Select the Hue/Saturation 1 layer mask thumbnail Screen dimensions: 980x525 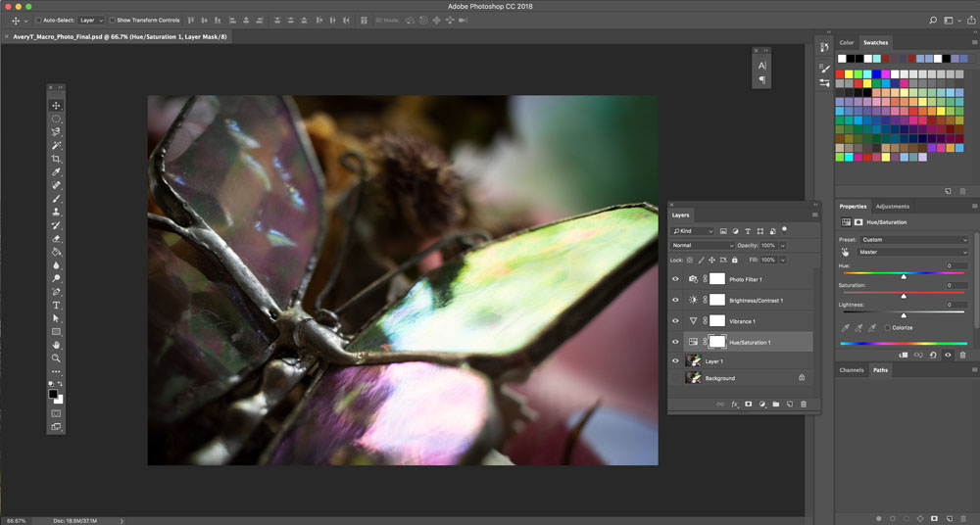(x=717, y=342)
